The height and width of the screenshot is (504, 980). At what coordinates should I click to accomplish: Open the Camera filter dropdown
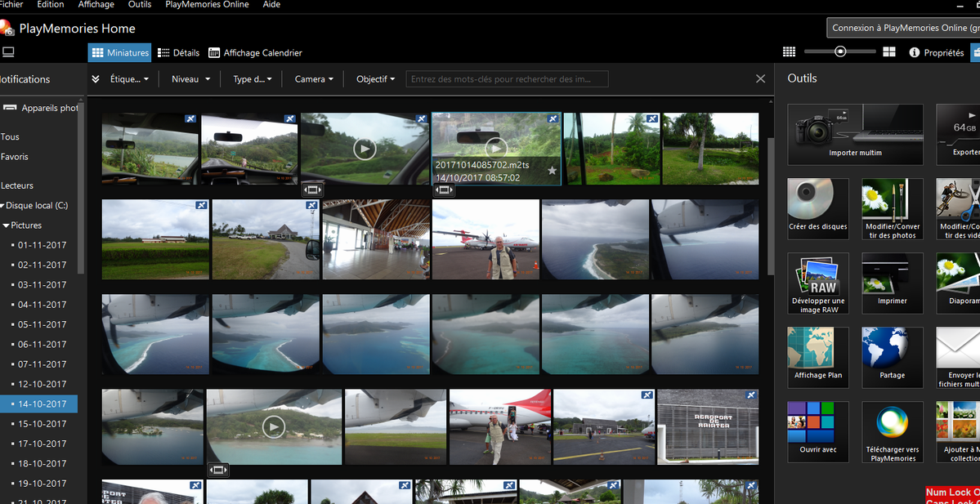[314, 79]
